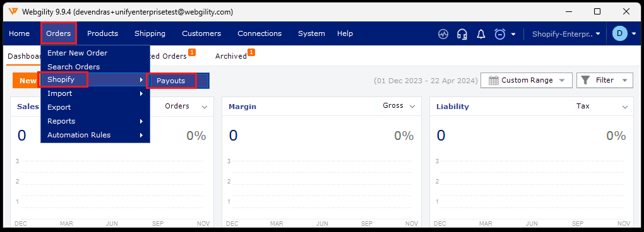Image resolution: width=644 pixels, height=232 pixels.
Task: Open the headset support icon
Action: (x=462, y=34)
